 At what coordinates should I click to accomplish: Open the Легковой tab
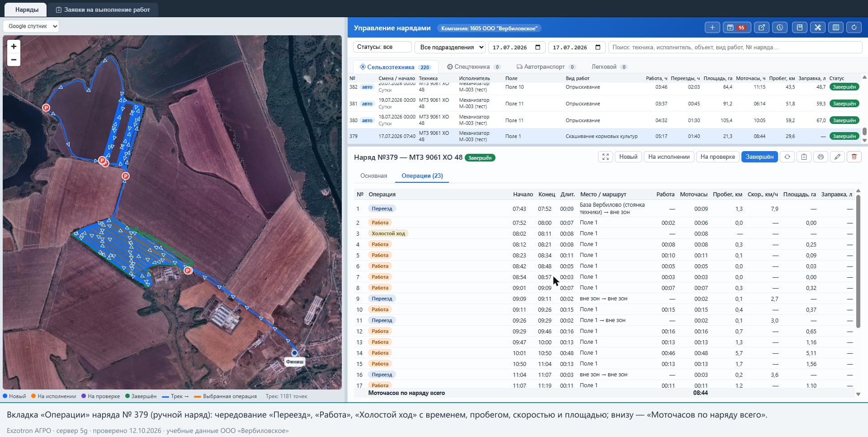(609, 67)
